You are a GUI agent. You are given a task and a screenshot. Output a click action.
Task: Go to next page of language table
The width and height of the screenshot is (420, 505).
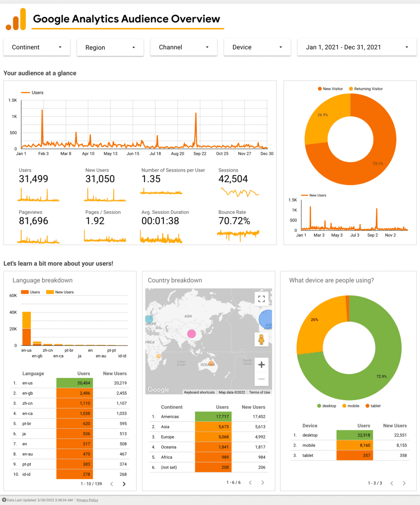click(124, 484)
